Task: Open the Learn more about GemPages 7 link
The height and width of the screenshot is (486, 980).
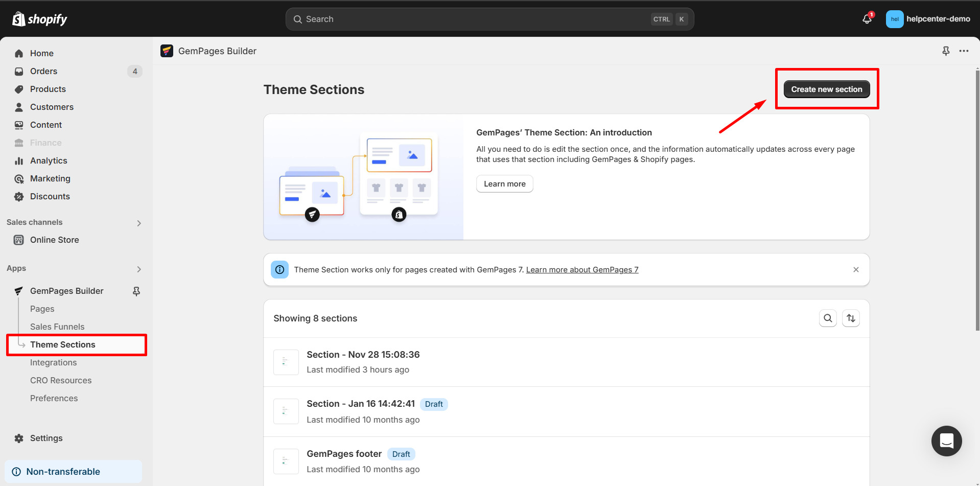Action: click(582, 269)
